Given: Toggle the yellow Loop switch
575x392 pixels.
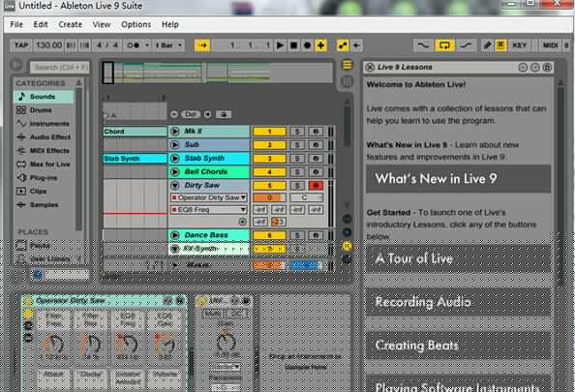Looking at the screenshot, I should coord(444,45).
